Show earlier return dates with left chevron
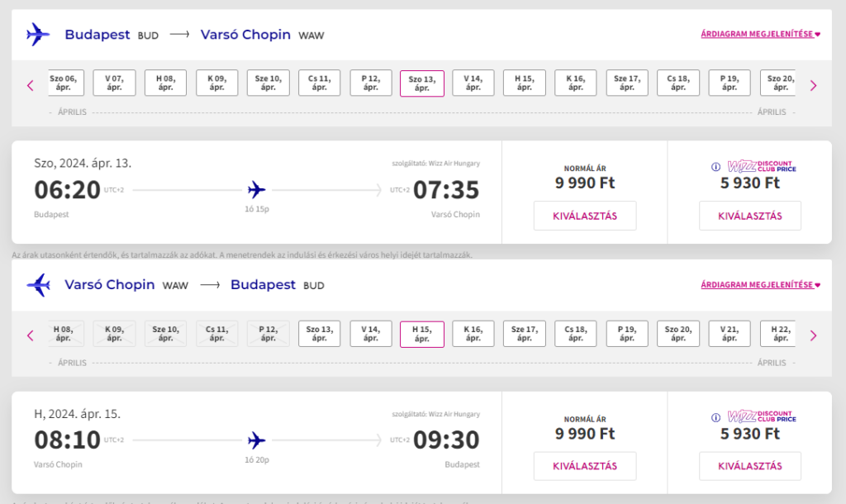This screenshot has height=504, width=846. click(x=31, y=335)
